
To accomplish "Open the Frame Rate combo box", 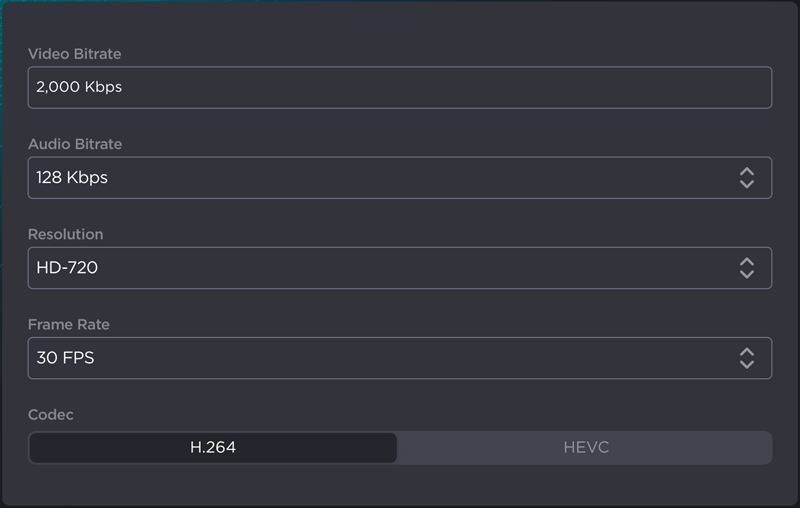I will pos(400,358).
